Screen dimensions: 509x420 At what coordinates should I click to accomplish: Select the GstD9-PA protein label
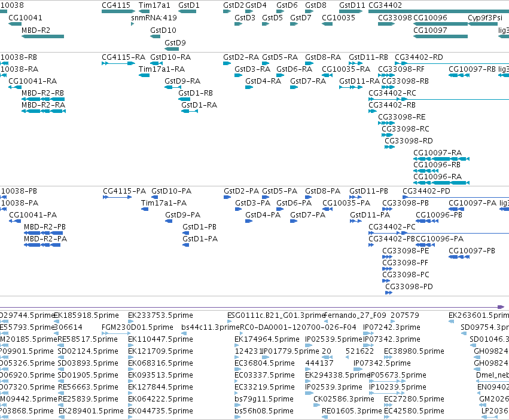point(183,215)
